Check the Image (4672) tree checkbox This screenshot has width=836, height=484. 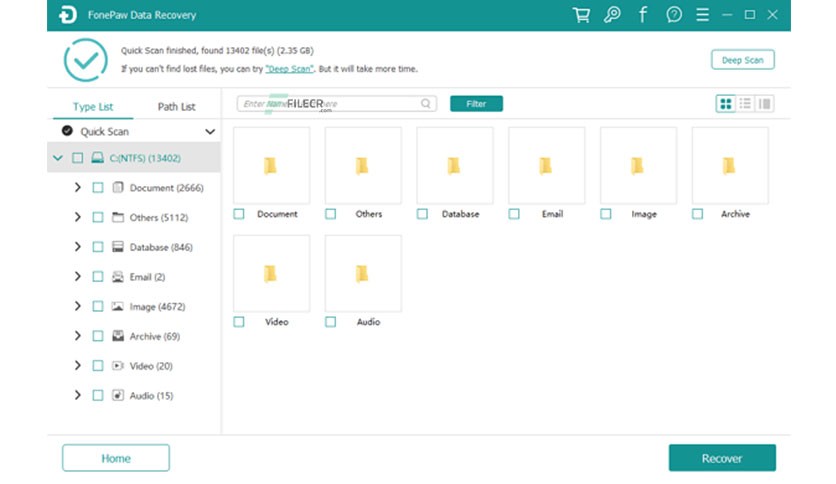pyautogui.click(x=98, y=306)
